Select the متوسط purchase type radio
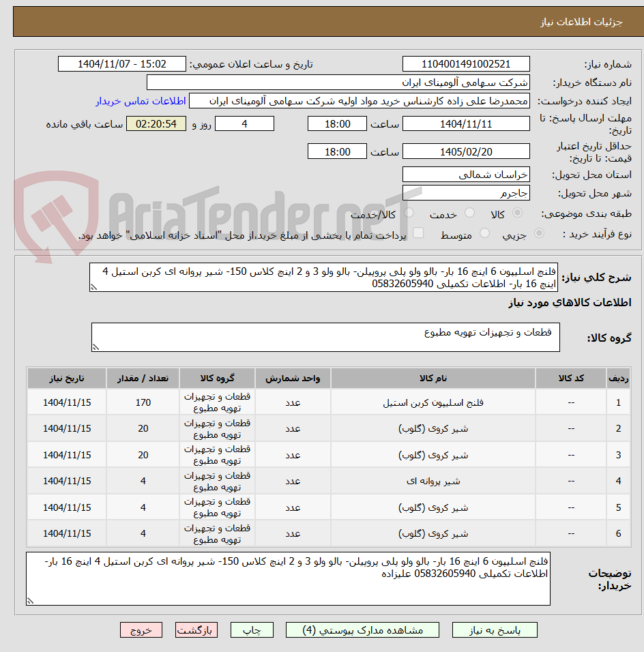This screenshot has width=644, height=652. click(x=484, y=233)
